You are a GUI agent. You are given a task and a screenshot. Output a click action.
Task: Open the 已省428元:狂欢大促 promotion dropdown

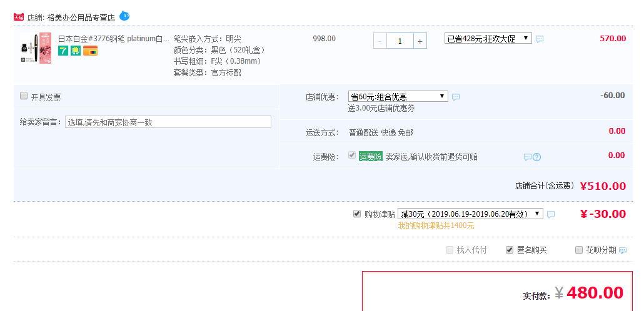pos(488,39)
